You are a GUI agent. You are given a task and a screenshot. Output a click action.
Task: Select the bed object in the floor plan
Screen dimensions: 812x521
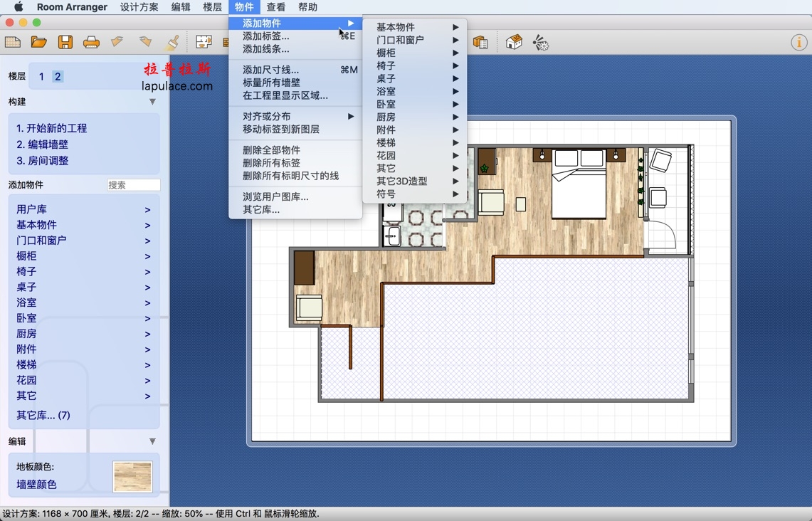point(579,184)
